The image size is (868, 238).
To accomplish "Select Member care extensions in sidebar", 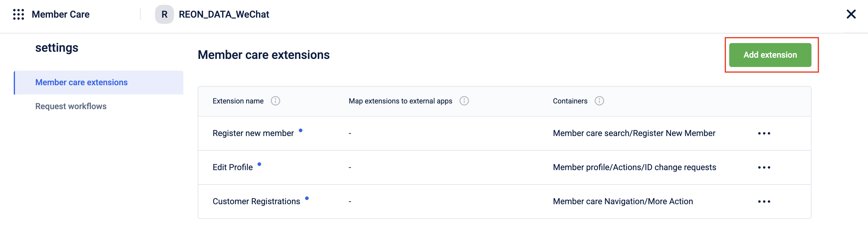I will [82, 83].
